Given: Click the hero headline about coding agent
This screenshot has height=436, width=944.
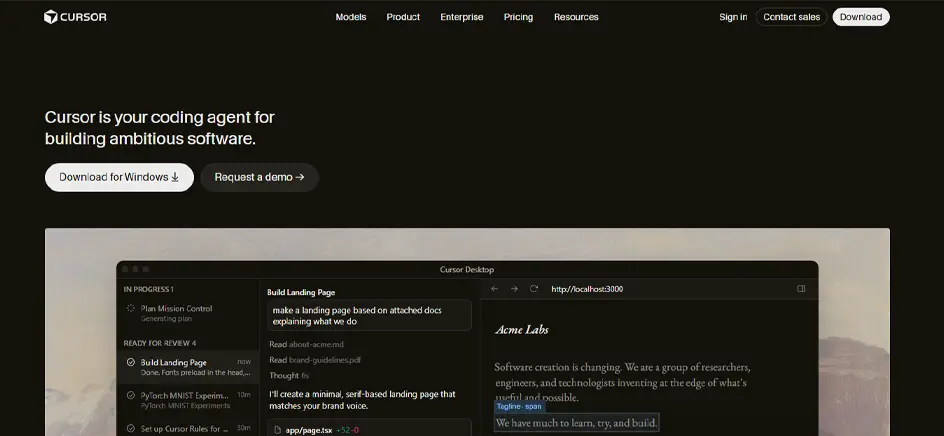Looking at the screenshot, I should click(x=160, y=128).
